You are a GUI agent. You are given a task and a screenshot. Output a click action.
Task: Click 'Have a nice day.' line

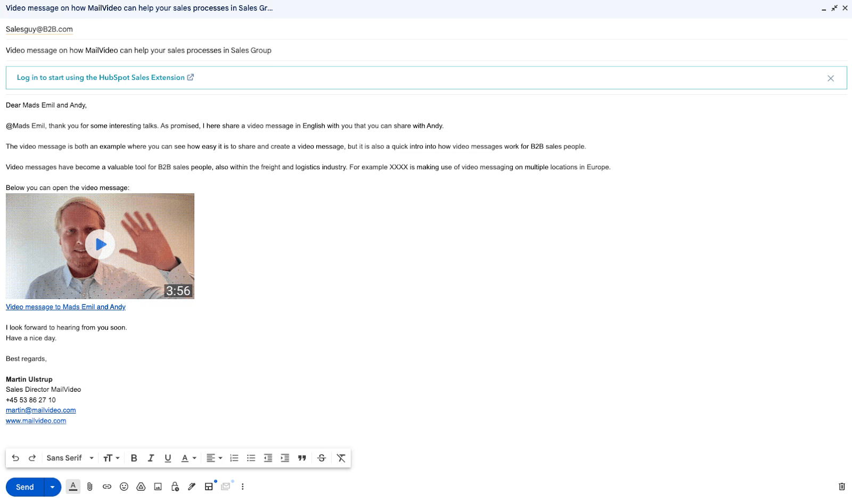coord(31,338)
